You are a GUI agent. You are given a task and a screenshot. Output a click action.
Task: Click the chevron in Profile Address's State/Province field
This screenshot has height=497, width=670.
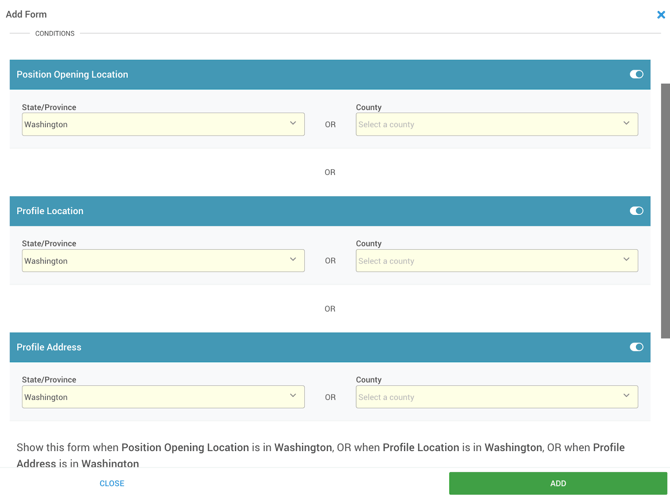click(293, 396)
